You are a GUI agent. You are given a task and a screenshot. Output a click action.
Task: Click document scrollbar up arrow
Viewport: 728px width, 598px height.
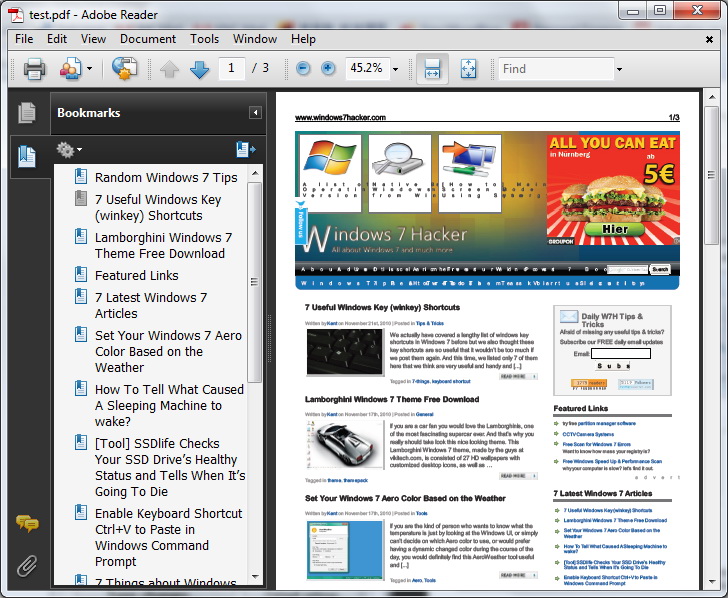pyautogui.click(x=712, y=98)
